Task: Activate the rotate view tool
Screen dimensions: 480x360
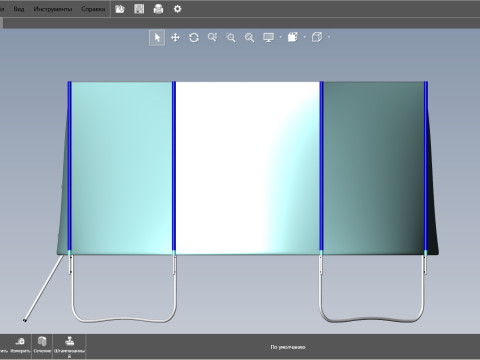Action: [194, 38]
